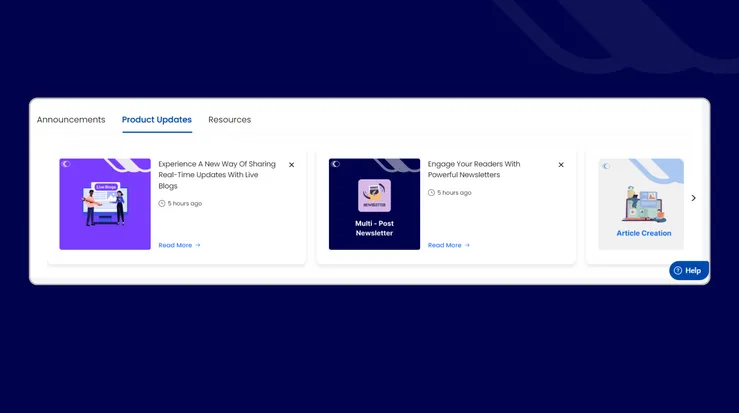Select the Product Updates tab
Screen dimensions: 739x413
(x=157, y=120)
